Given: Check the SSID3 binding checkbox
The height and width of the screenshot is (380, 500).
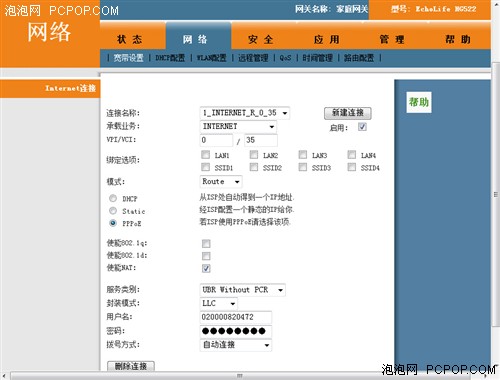Looking at the screenshot, I should (x=303, y=167).
